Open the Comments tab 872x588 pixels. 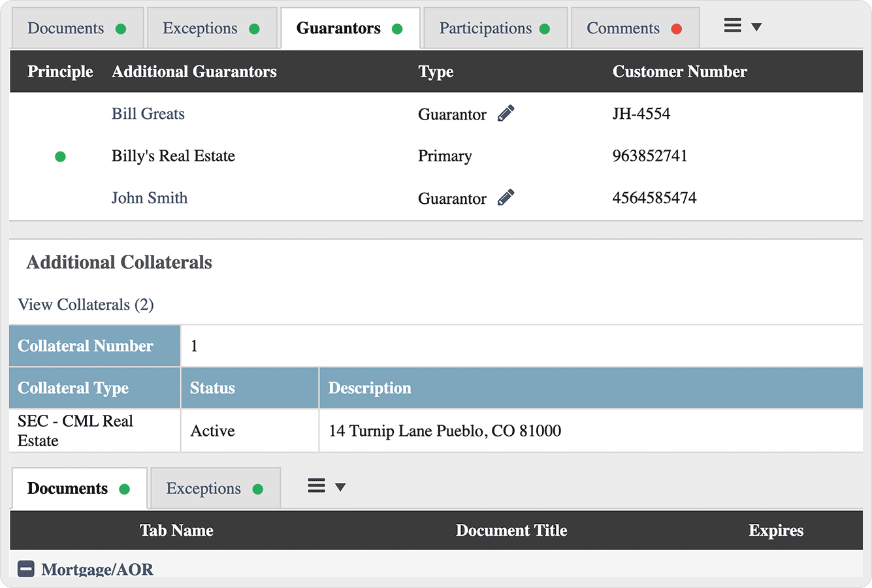(x=623, y=29)
